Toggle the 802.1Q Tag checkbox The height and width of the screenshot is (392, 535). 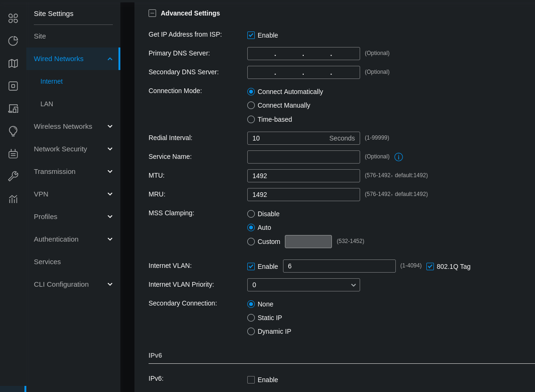430,267
